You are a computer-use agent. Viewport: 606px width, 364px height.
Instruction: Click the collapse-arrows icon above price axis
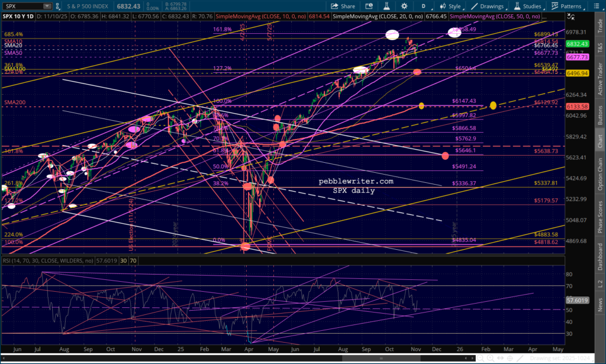click(x=571, y=17)
